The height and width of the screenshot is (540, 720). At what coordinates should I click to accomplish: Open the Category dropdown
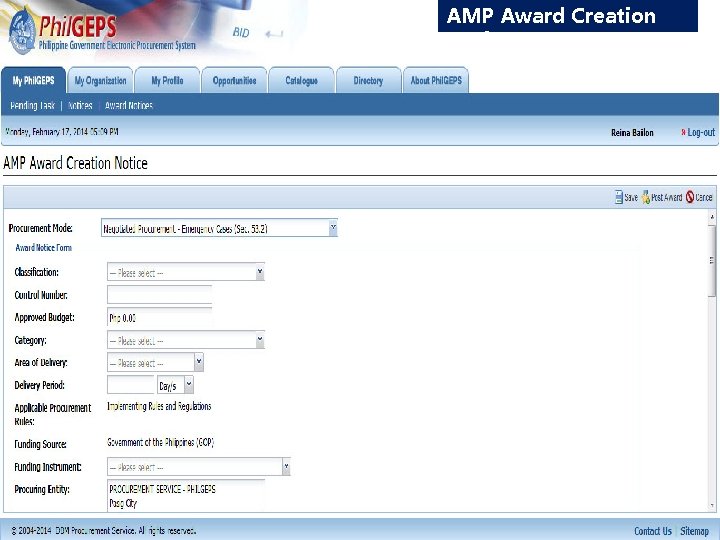260,340
